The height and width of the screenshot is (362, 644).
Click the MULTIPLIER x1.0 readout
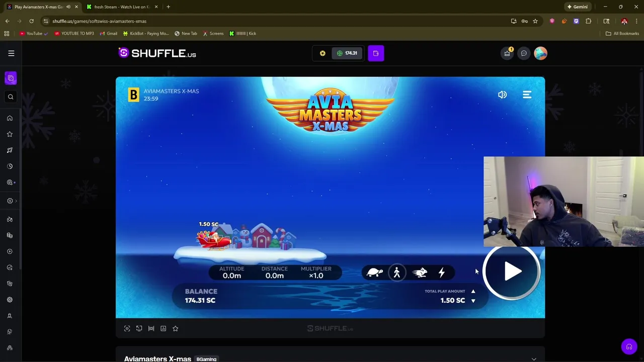(x=316, y=272)
